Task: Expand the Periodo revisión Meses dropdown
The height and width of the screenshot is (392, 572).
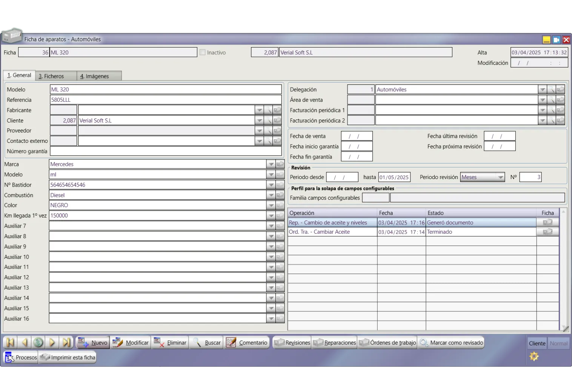Action: (500, 177)
